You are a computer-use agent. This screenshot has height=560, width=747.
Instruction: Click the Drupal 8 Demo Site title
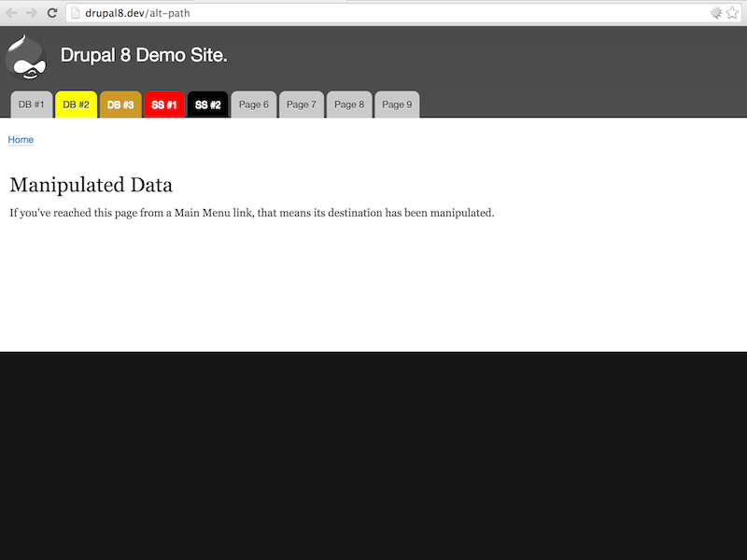pos(144,55)
